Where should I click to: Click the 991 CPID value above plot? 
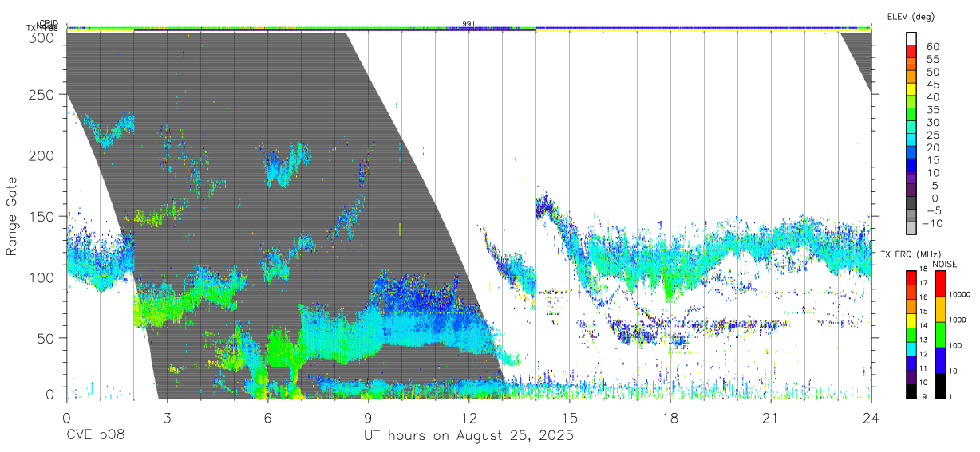tap(468, 24)
